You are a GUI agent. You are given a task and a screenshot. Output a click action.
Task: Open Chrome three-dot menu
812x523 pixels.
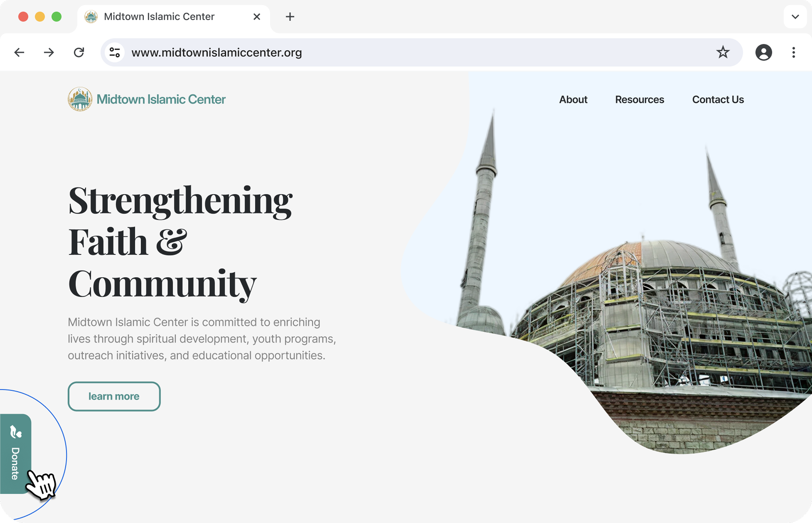793,52
